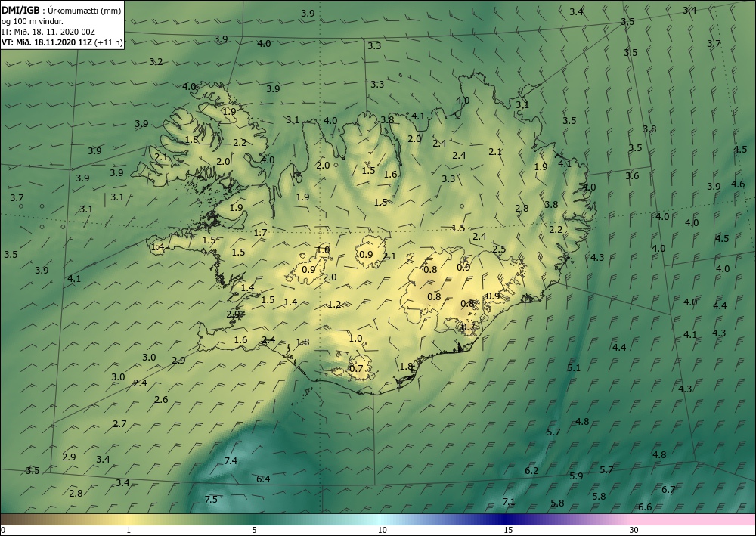Select the yellow section of the color scale near 1
The width and height of the screenshot is (756, 536).
[x=129, y=519]
